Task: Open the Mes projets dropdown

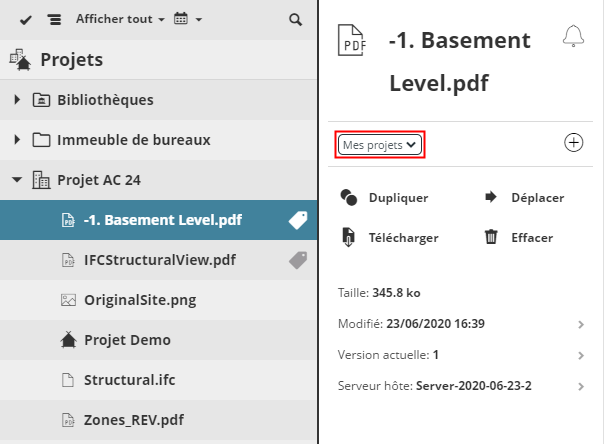Action: 380,144
